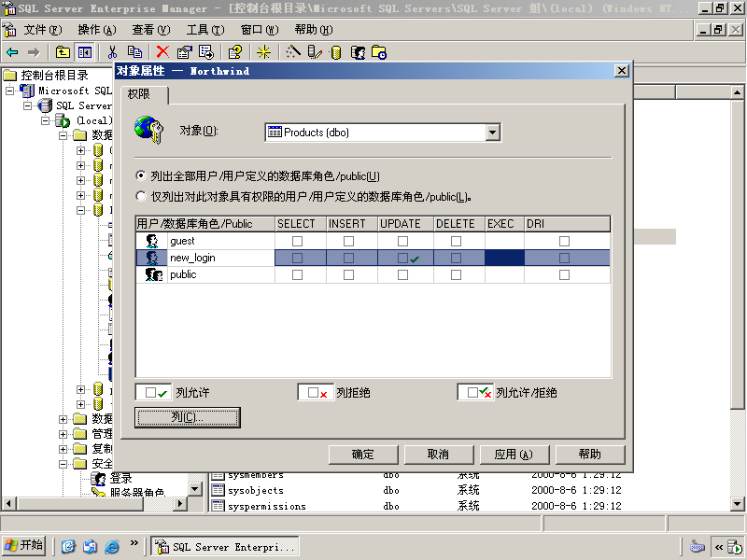Click the Register server toolbar icon
Viewport: 747px width, 560px height.
click(x=315, y=52)
